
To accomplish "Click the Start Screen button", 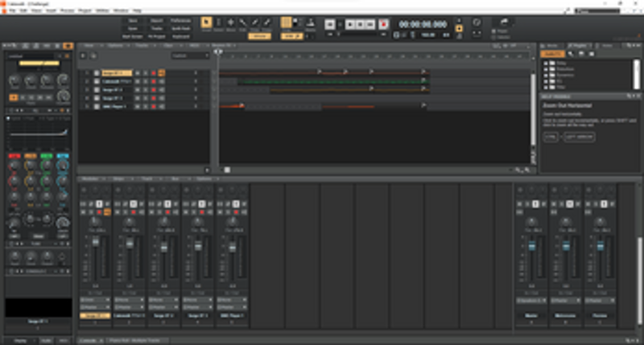I will tap(133, 36).
